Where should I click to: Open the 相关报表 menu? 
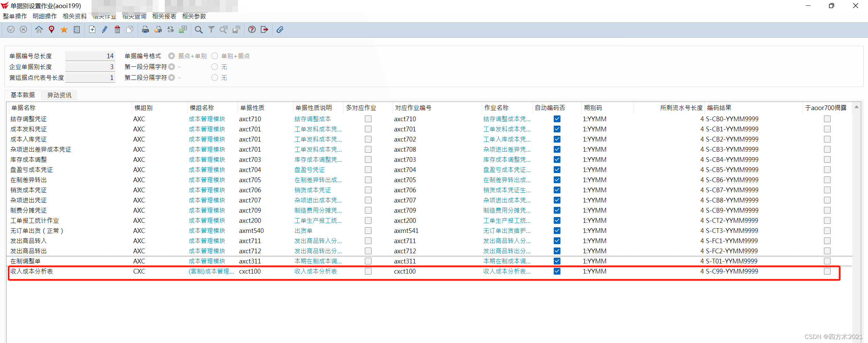[164, 16]
